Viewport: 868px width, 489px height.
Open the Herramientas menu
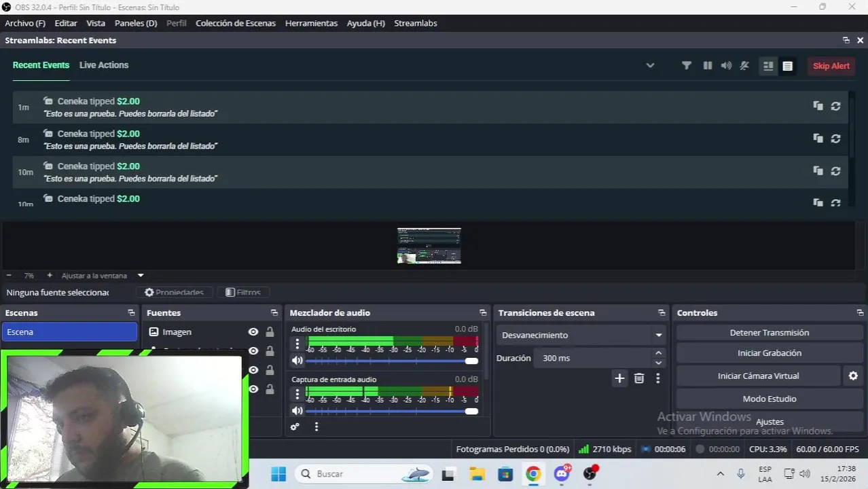[x=311, y=23]
